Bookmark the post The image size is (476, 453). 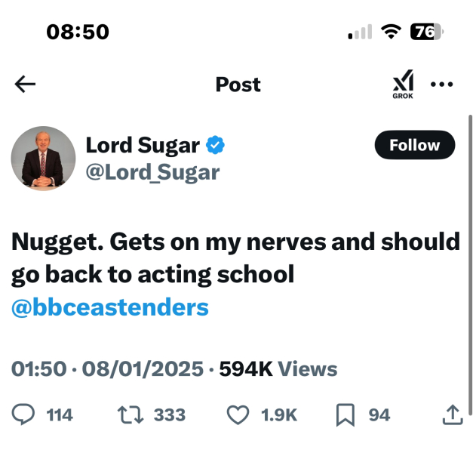[x=345, y=414]
